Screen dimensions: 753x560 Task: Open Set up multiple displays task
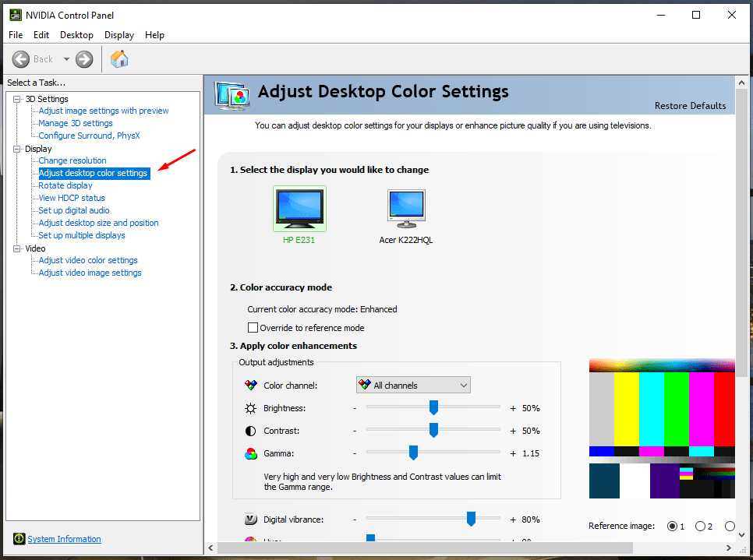tap(82, 235)
